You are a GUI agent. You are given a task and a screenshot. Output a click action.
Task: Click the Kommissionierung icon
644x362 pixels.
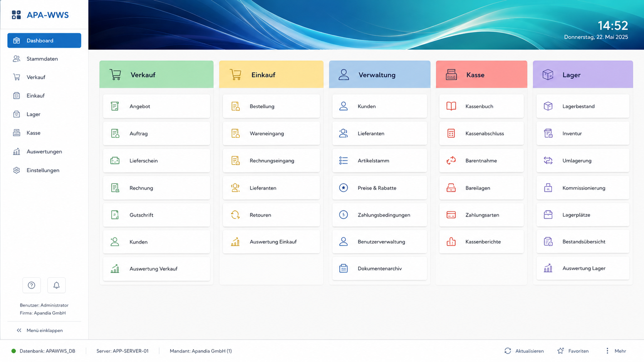548,188
